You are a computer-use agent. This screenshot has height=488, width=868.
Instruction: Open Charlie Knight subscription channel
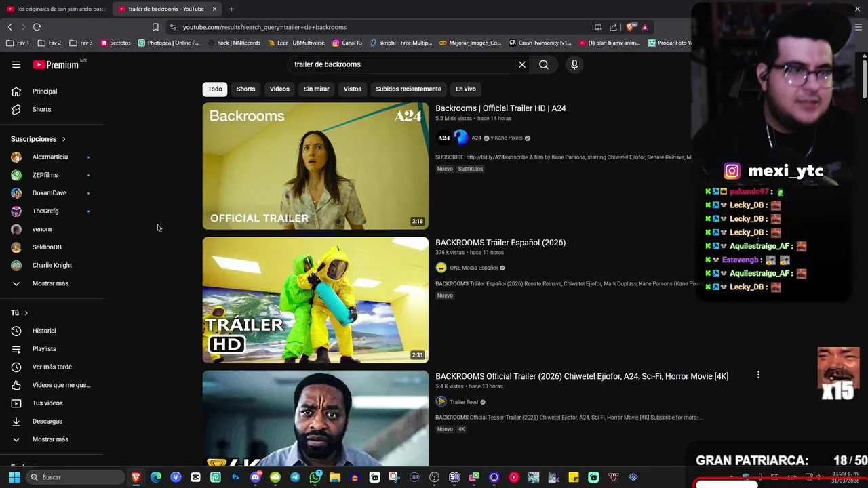[x=52, y=265]
